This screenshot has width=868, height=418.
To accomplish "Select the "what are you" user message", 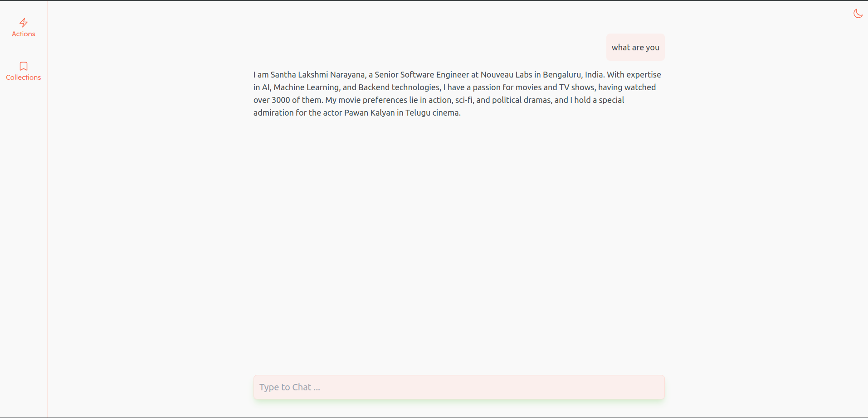I will (x=635, y=47).
